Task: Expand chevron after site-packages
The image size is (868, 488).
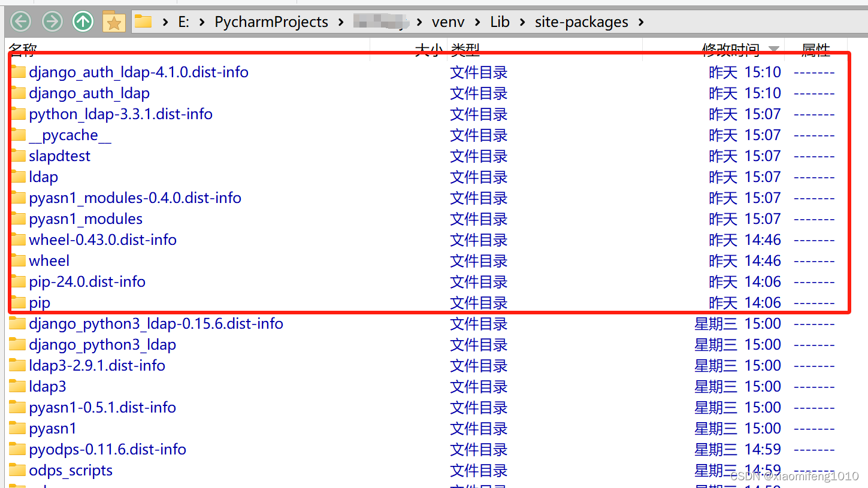Action: click(x=642, y=22)
